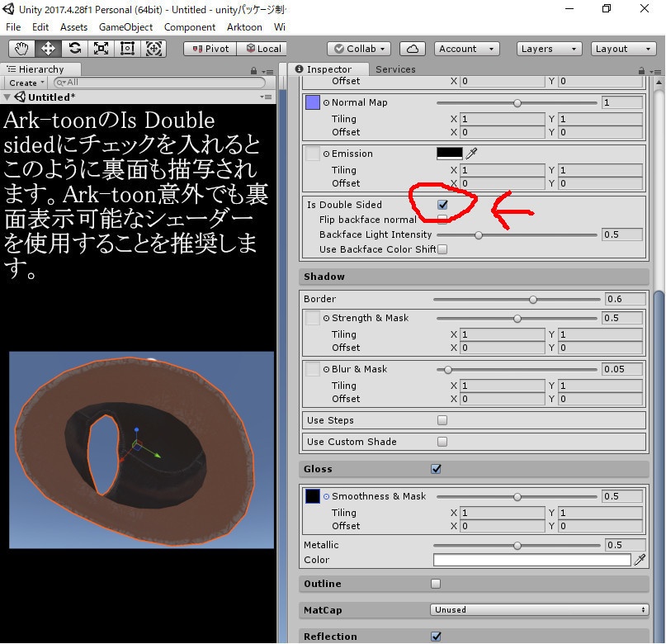Open the MatCap dropdown set to Unused
This screenshot has height=644, width=666.
540,609
